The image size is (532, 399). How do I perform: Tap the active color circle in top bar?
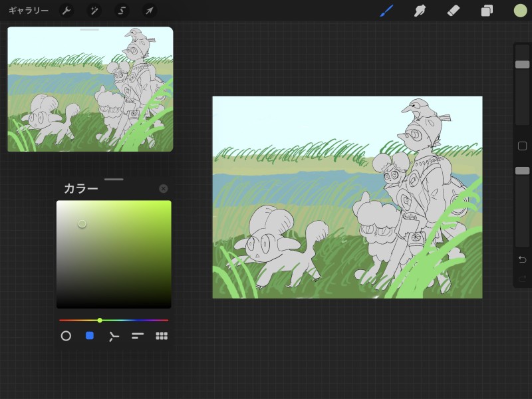click(x=520, y=11)
